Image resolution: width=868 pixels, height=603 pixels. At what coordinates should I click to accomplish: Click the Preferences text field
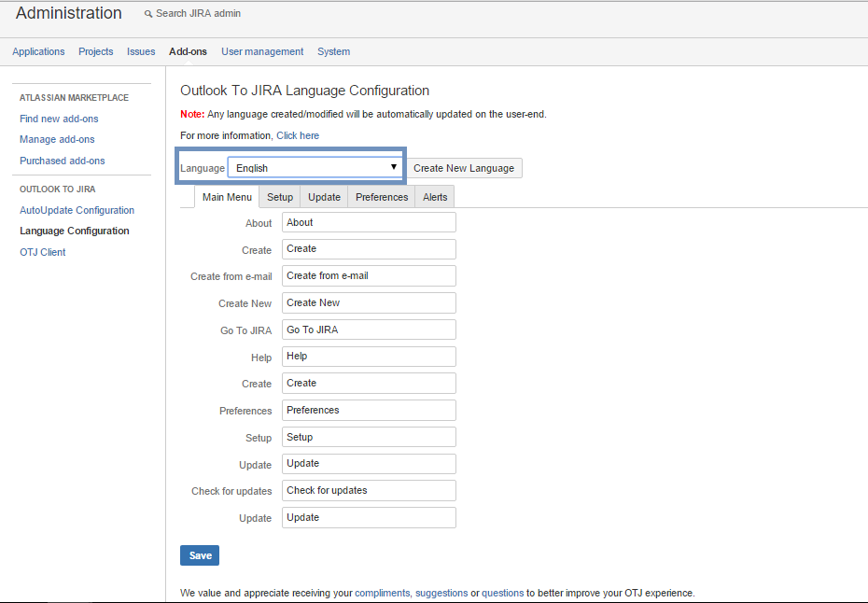370,411
